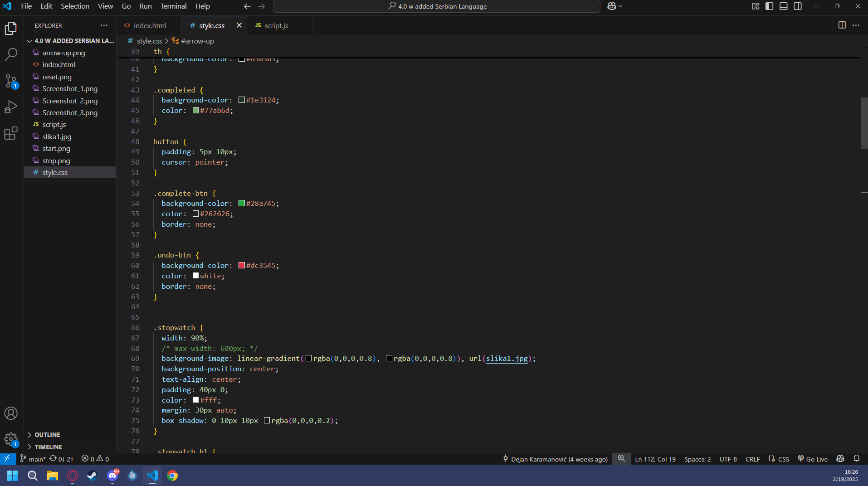The image size is (868, 486).
Task: Go forward in navigation history
Action: pos(262,6)
